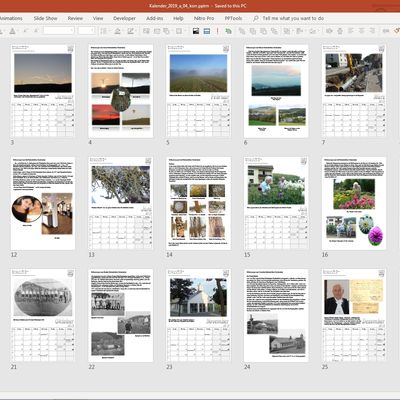Screen dimensions: 400x400
Task: Select slide 14 thumbnail with photo grid
Action: pos(198,203)
